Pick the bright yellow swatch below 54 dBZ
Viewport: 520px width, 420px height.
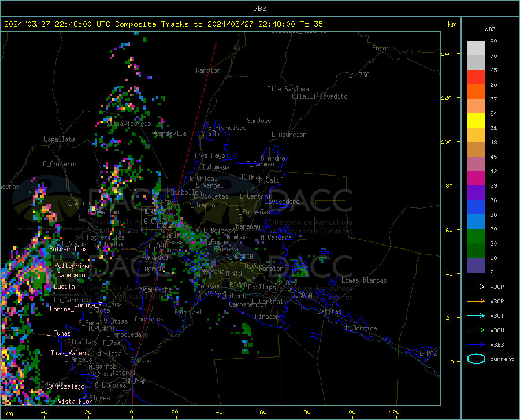[x=476, y=121]
